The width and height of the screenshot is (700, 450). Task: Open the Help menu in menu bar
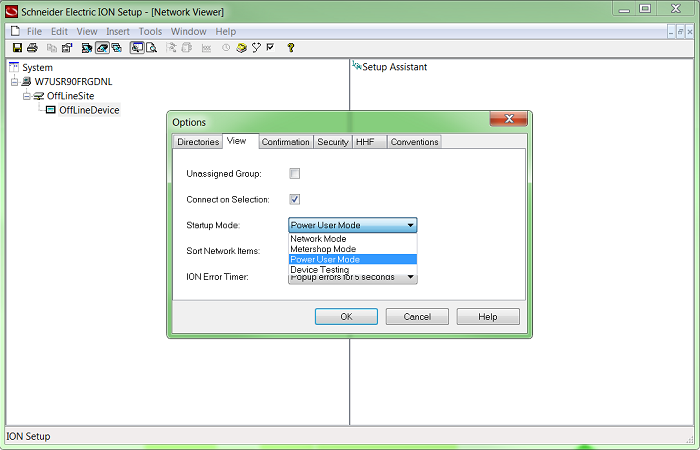point(225,32)
